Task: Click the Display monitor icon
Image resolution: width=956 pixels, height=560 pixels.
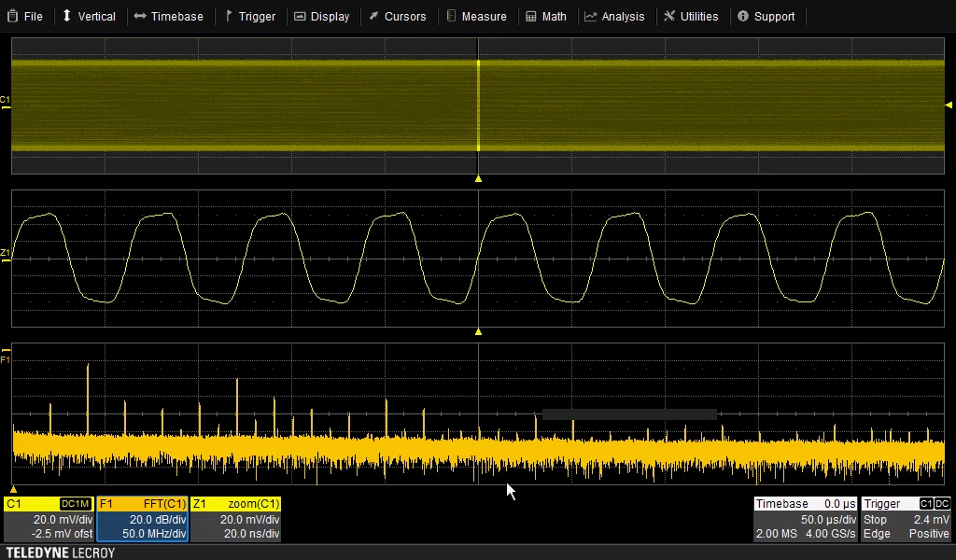Action: coord(300,16)
